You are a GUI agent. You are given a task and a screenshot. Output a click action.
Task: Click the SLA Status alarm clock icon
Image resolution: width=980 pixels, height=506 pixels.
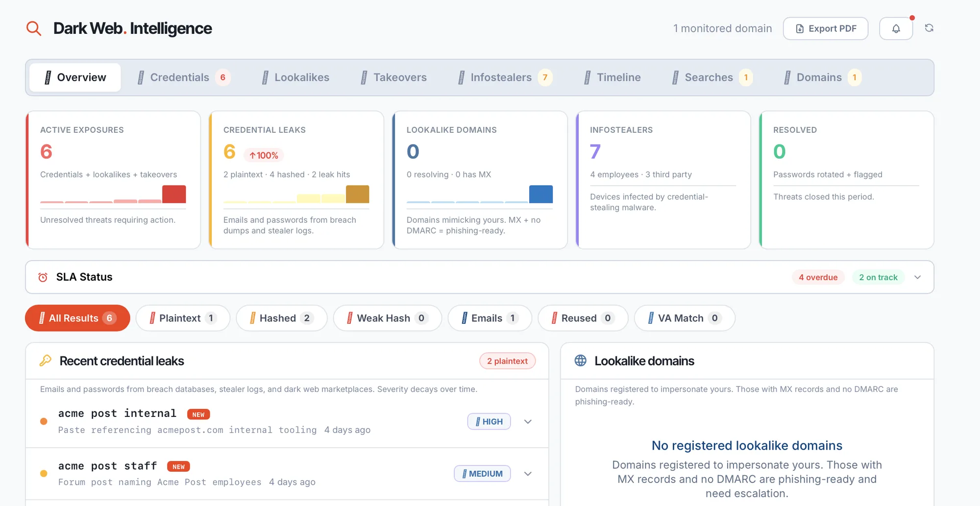pyautogui.click(x=43, y=277)
